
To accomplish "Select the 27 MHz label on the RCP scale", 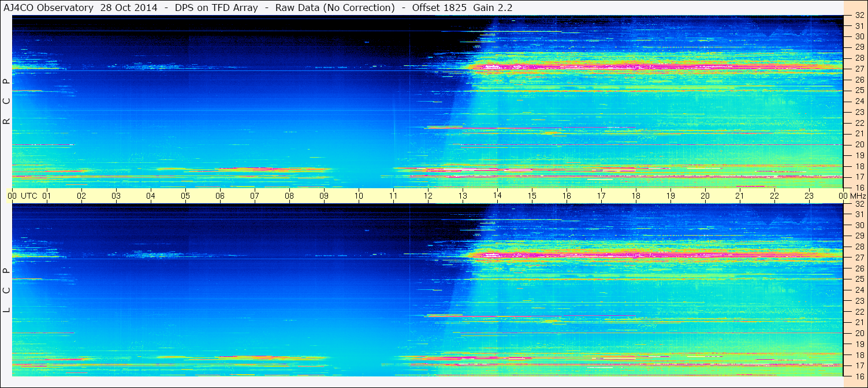I will [859, 69].
